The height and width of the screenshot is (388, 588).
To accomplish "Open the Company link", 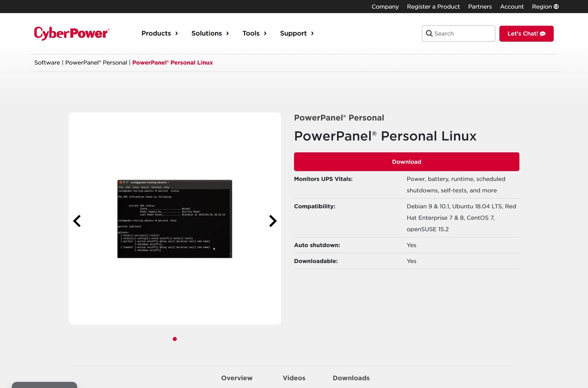I will [x=385, y=6].
